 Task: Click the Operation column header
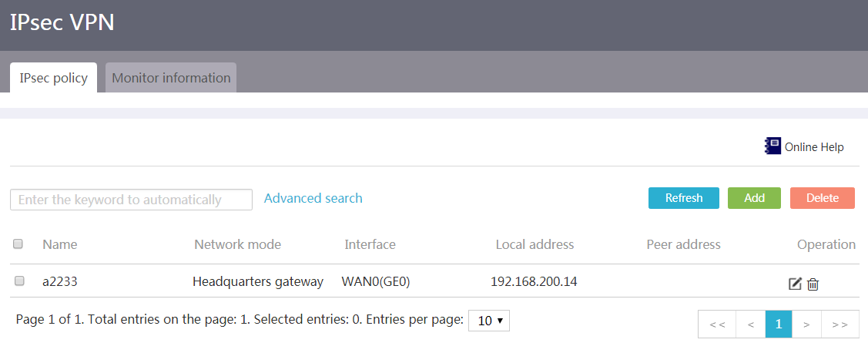(x=826, y=244)
